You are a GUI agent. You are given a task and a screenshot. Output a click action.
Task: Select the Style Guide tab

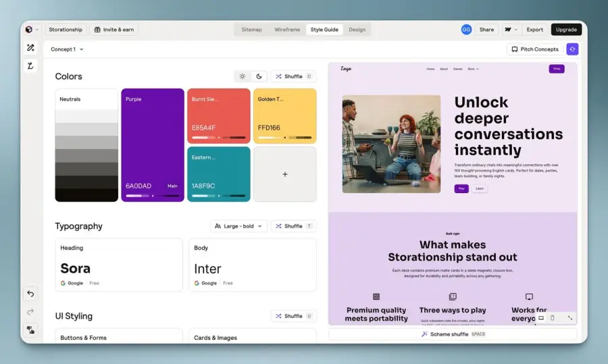pyautogui.click(x=324, y=30)
